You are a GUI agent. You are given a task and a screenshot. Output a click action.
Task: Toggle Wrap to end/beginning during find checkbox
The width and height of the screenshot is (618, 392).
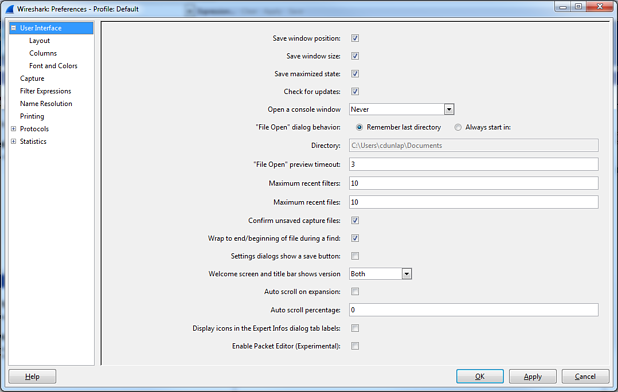[x=355, y=238]
